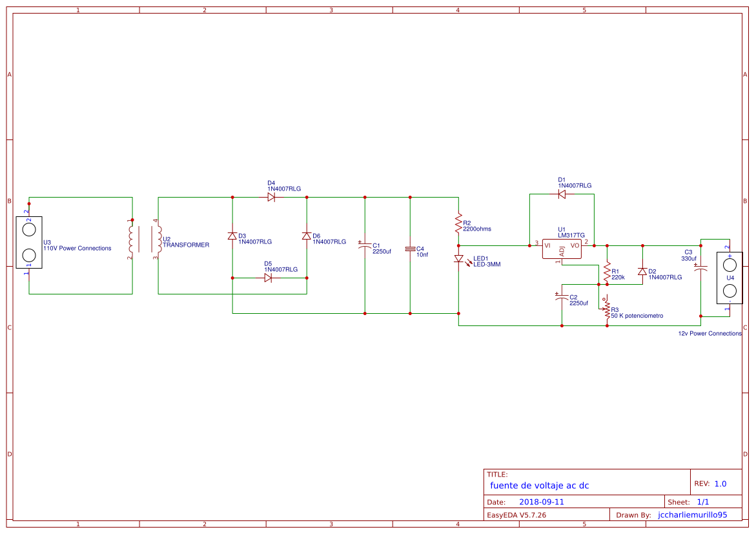Click the 12v power connector U4

pyautogui.click(x=729, y=278)
